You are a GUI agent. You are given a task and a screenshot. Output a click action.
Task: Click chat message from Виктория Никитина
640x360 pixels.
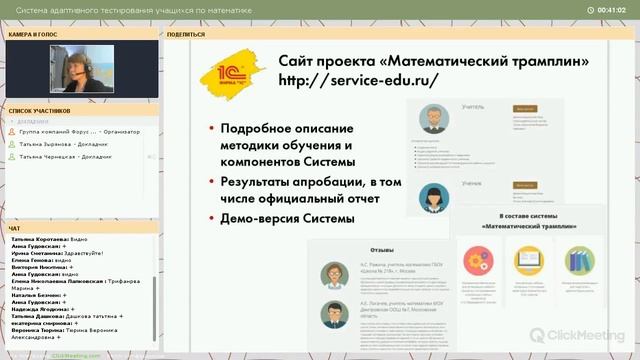(x=42, y=267)
